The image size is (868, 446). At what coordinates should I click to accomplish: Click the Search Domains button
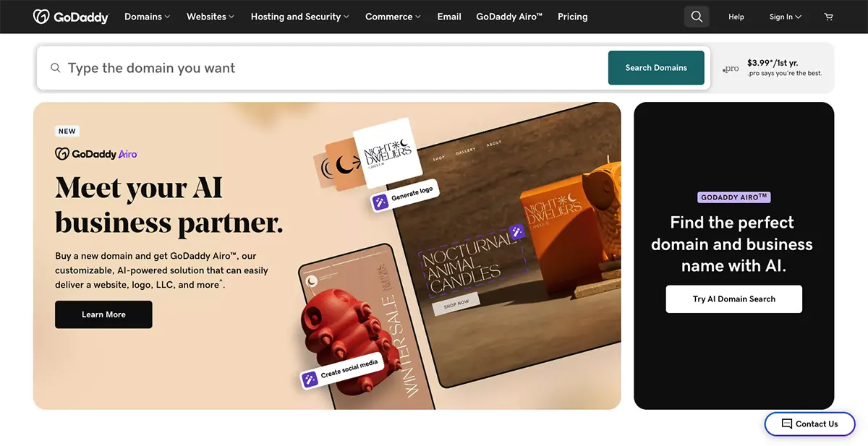656,68
